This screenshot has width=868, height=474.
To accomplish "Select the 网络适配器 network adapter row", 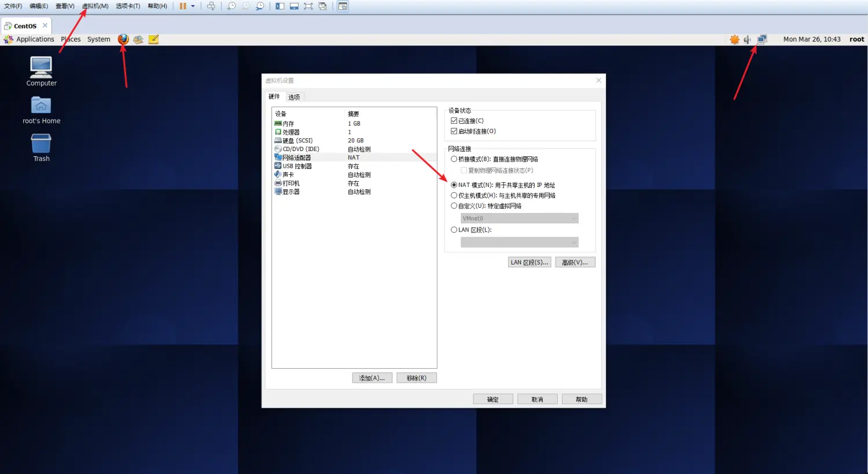I will coord(354,157).
